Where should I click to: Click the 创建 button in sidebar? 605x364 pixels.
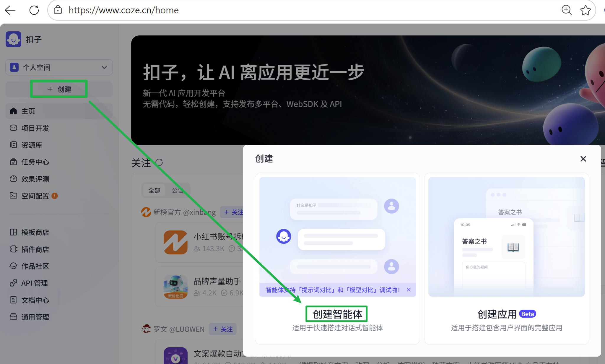tap(59, 89)
